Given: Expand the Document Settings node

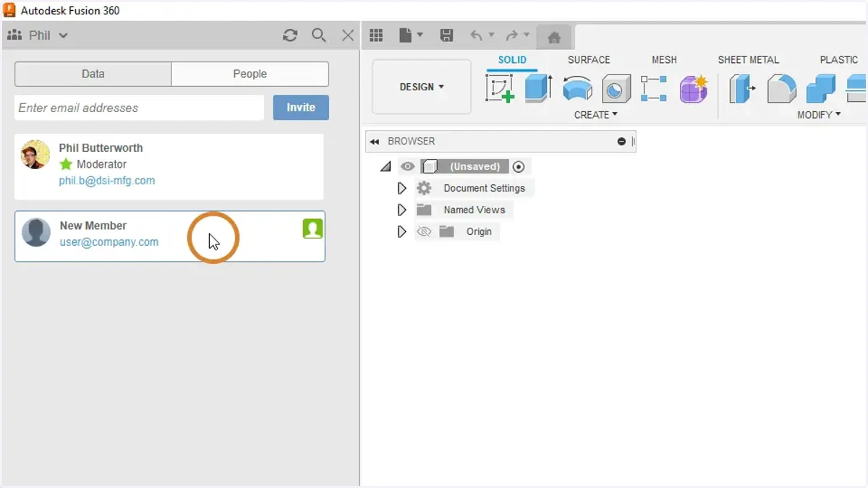Looking at the screenshot, I should pos(401,188).
